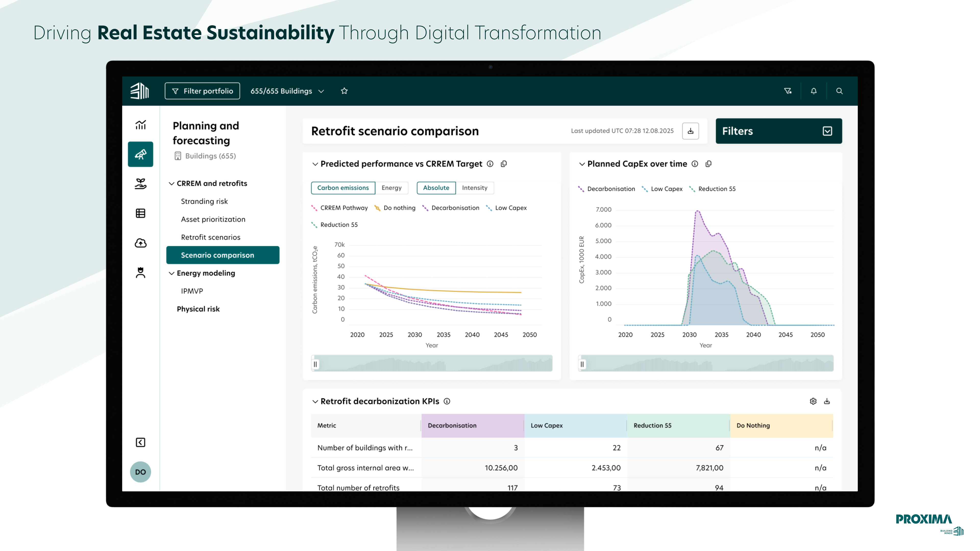Open KPI table settings gear icon
Screen dimensions: 980x551
813,401
